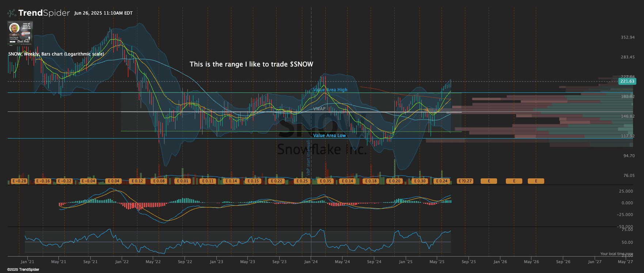The image size is (644, 273).
Task: Click the TrendSpider logo icon
Action: pos(12,13)
